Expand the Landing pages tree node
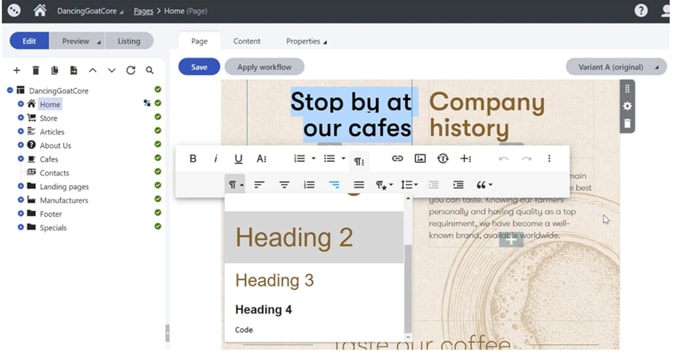The image size is (685, 362). click(21, 186)
